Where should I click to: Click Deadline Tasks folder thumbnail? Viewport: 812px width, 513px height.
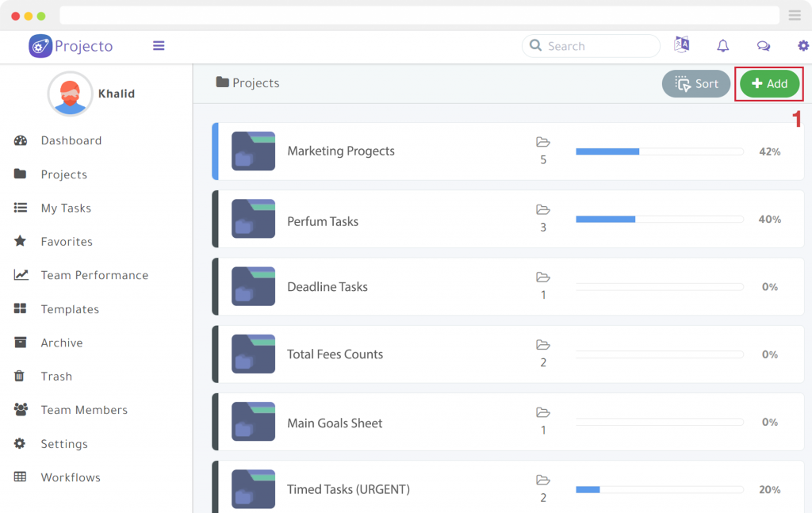click(x=253, y=286)
